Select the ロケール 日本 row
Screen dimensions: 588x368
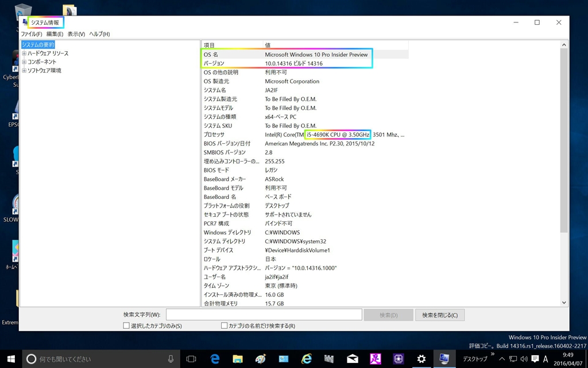coord(305,259)
